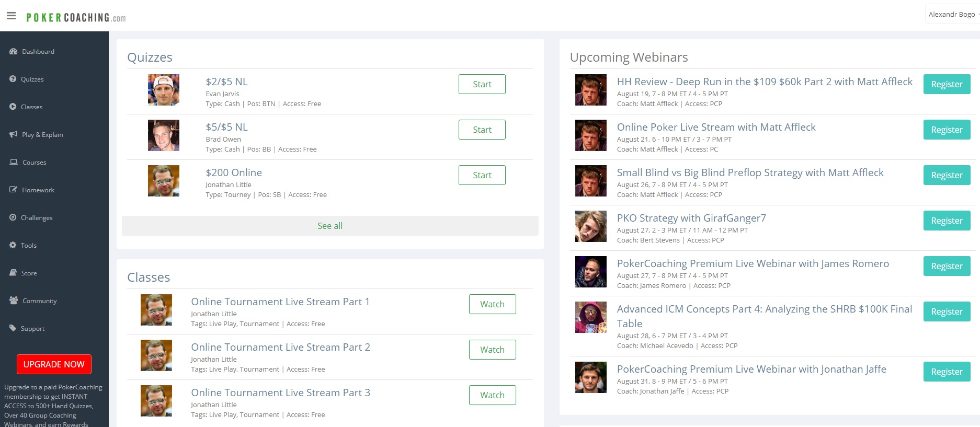980x427 pixels.
Task: Click the Homework edit icon
Action: click(x=13, y=190)
